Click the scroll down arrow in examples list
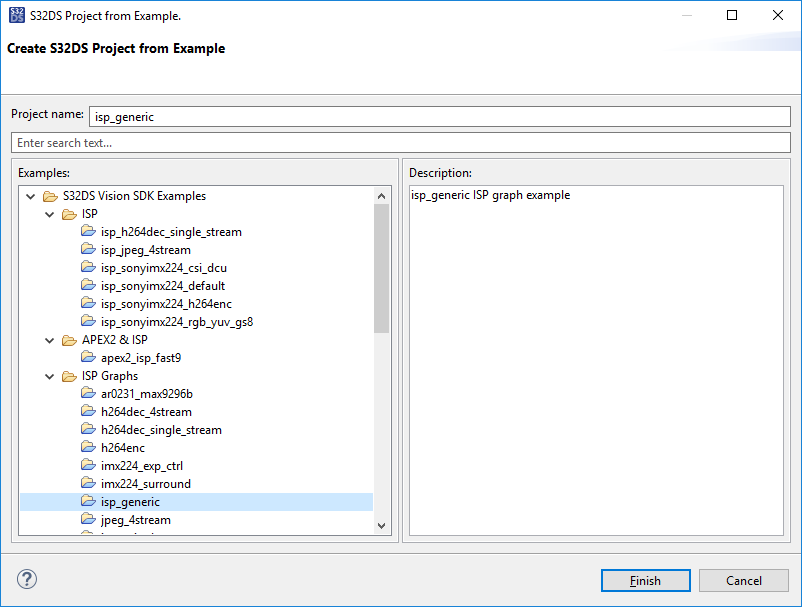Viewport: 802px width, 607px height. (381, 526)
